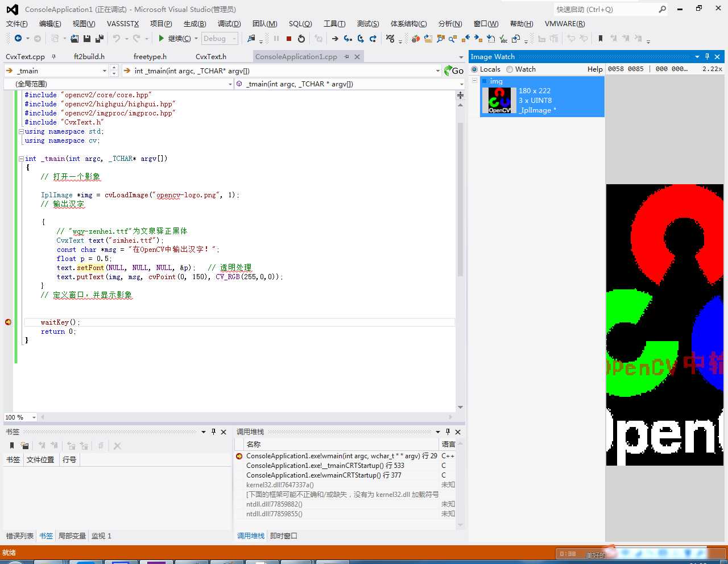728x564 pixels.
Task: Click the split editor handle above scrollbar
Action: [x=460, y=95]
